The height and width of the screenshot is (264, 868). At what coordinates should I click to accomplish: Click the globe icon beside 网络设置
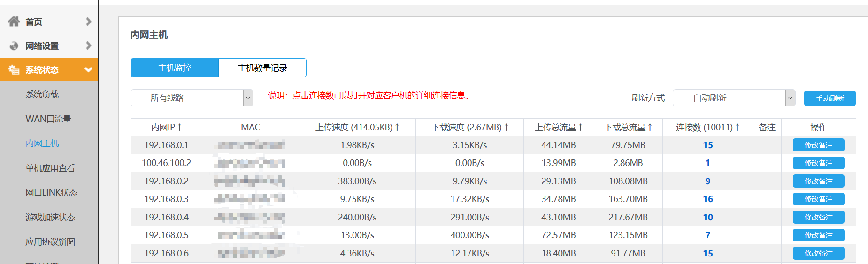(14, 46)
